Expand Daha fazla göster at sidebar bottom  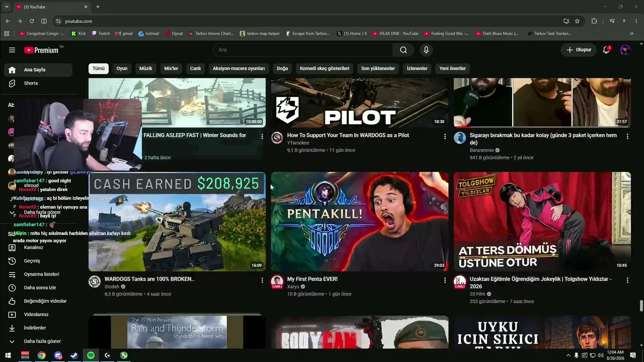click(x=38, y=341)
